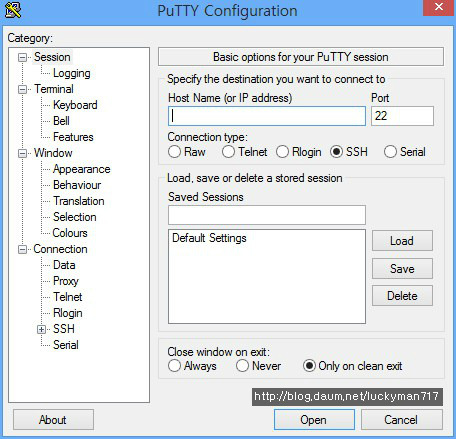Open the Features settings category
This screenshot has width=456, height=439.
tap(73, 137)
